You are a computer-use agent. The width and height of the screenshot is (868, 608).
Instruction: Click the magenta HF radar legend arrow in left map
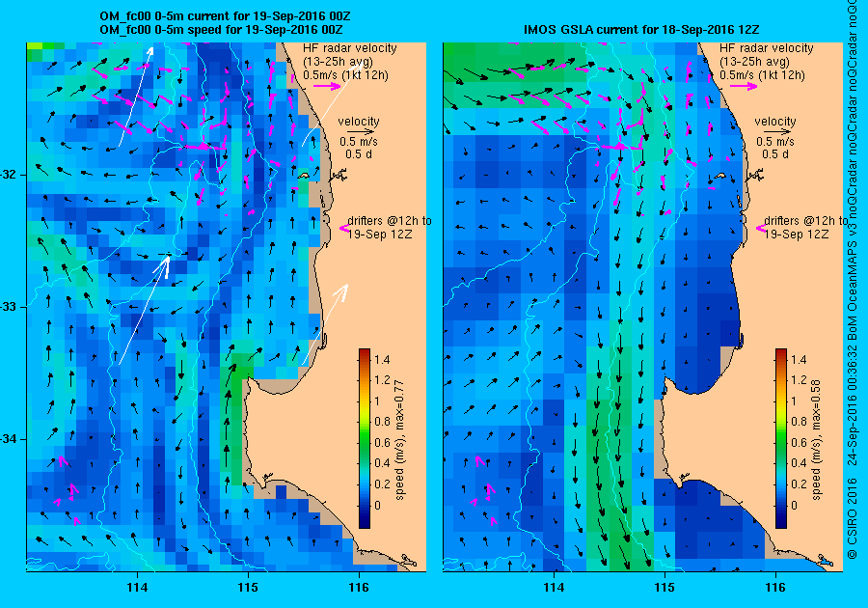tap(328, 86)
